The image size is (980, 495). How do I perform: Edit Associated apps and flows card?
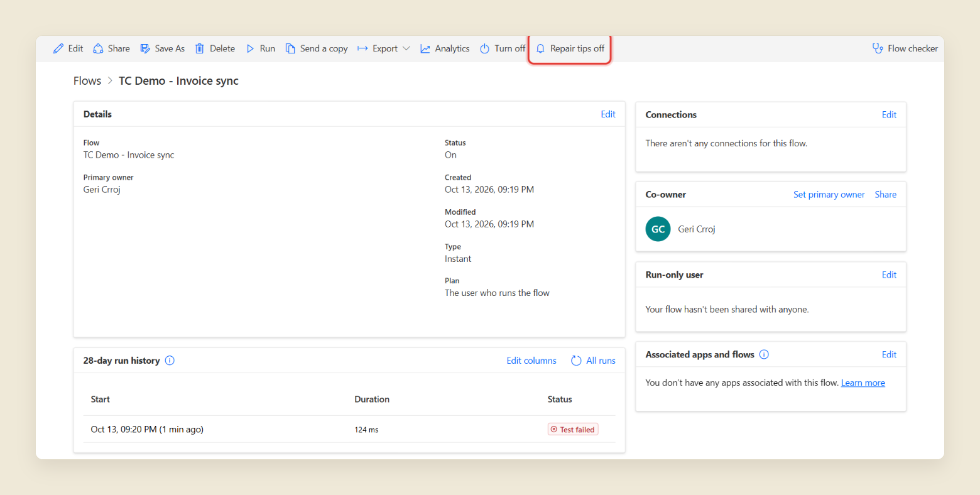(x=889, y=354)
